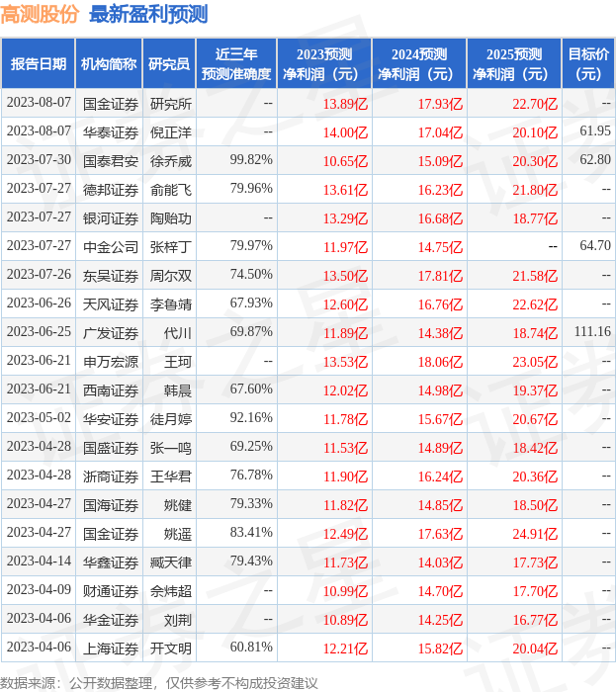Click researcher name 周尔双
Viewport: 616px width, 692px height.
(171, 276)
